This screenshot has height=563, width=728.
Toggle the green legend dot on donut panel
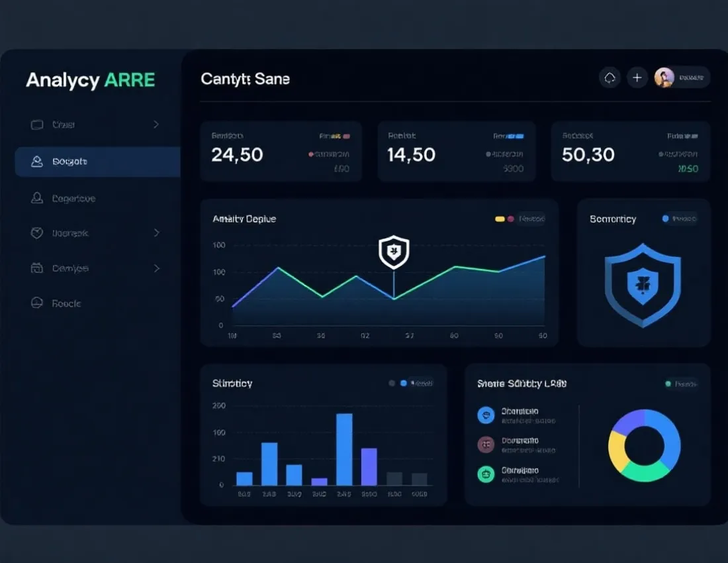click(668, 384)
